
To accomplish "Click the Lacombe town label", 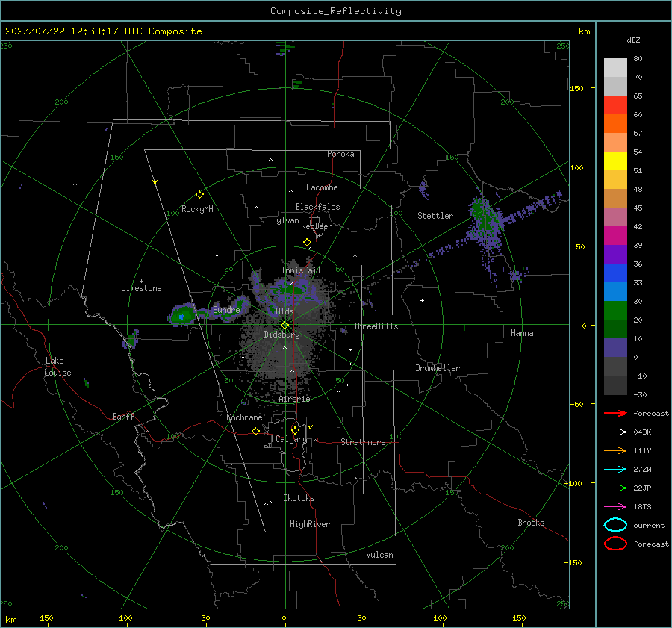I will (x=322, y=187).
